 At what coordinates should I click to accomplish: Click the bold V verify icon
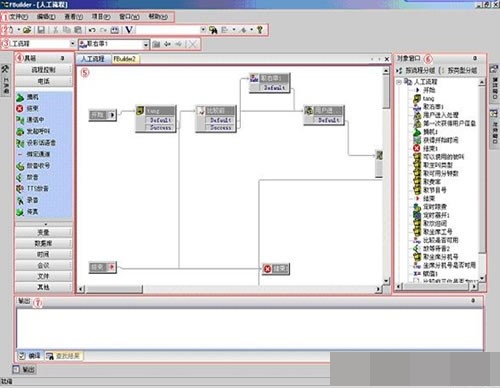pyautogui.click(x=129, y=30)
